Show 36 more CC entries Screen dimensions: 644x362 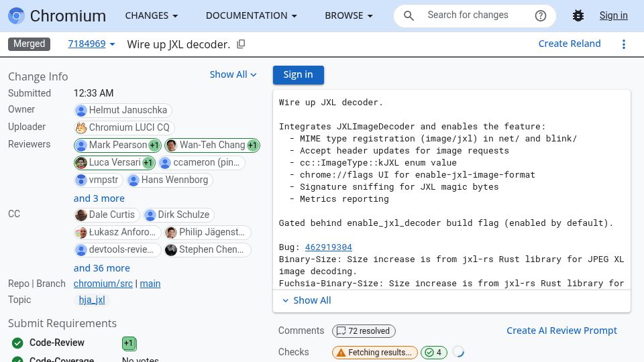[102, 268]
